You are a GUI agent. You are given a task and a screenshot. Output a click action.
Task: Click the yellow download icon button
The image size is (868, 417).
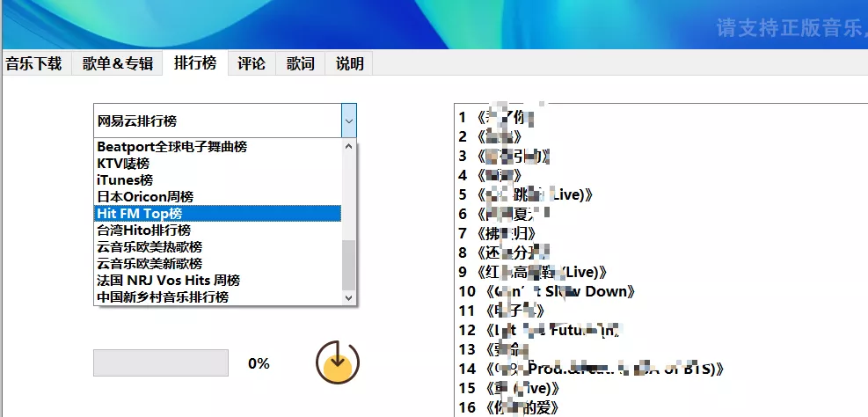pos(338,362)
